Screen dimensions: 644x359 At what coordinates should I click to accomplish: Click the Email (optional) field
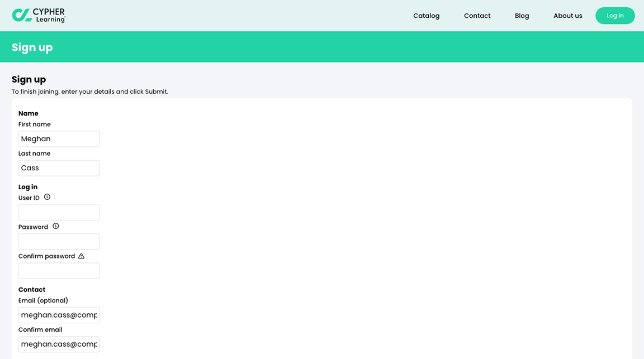59,314
